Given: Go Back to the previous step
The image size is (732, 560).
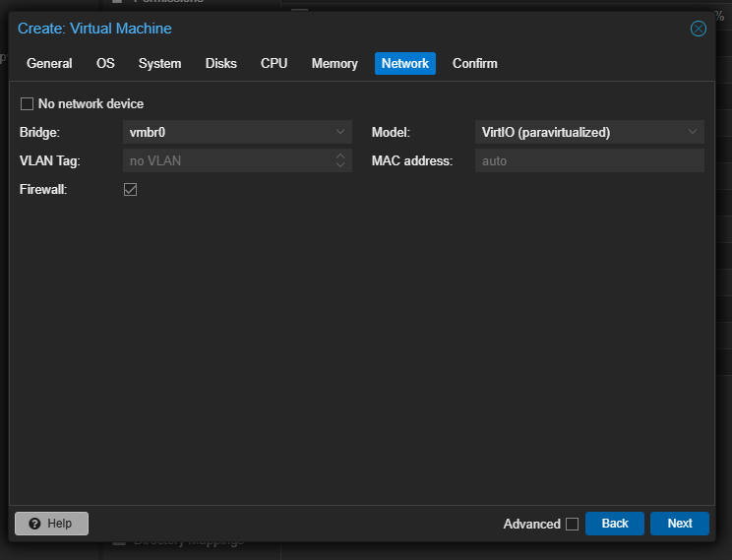Looking at the screenshot, I should (x=615, y=524).
